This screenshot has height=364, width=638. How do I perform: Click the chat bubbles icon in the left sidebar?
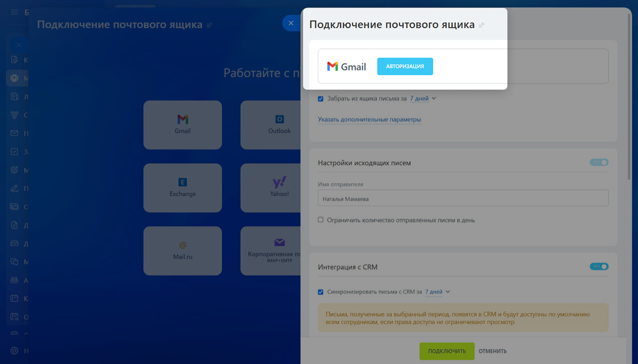tap(14, 261)
